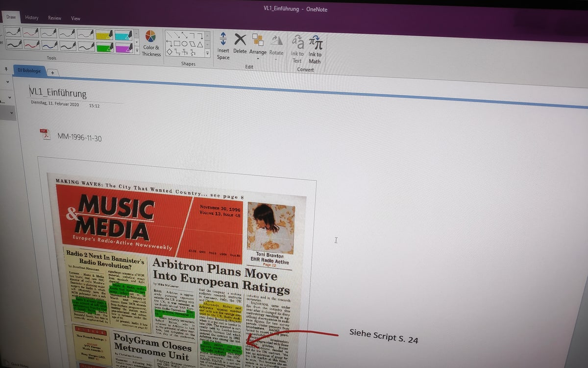This screenshot has height=368, width=588.
Task: Add a new section with the plus tab
Action: coord(53,73)
